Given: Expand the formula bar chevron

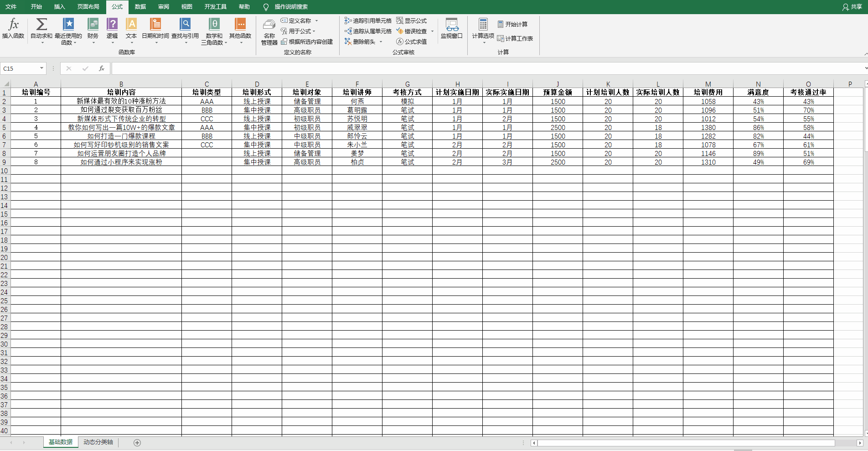Looking at the screenshot, I should pos(866,68).
